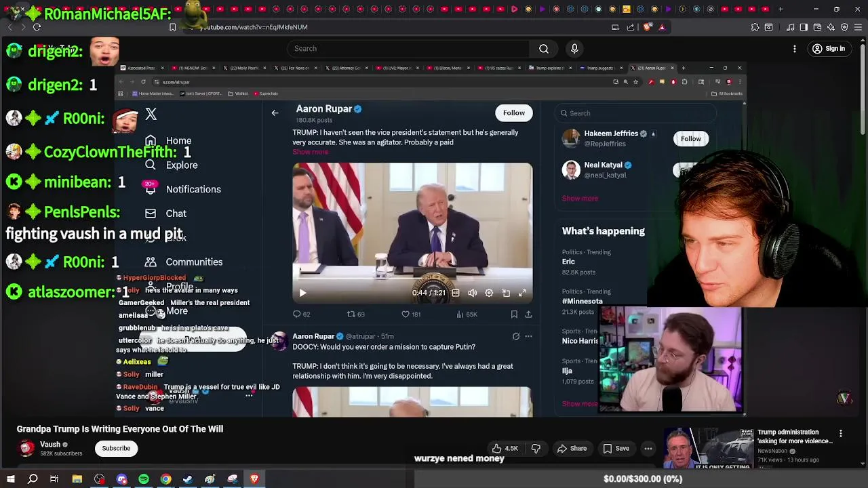This screenshot has width=868, height=488.
Task: Repost the tweet with 69 reposts
Action: (x=356, y=314)
